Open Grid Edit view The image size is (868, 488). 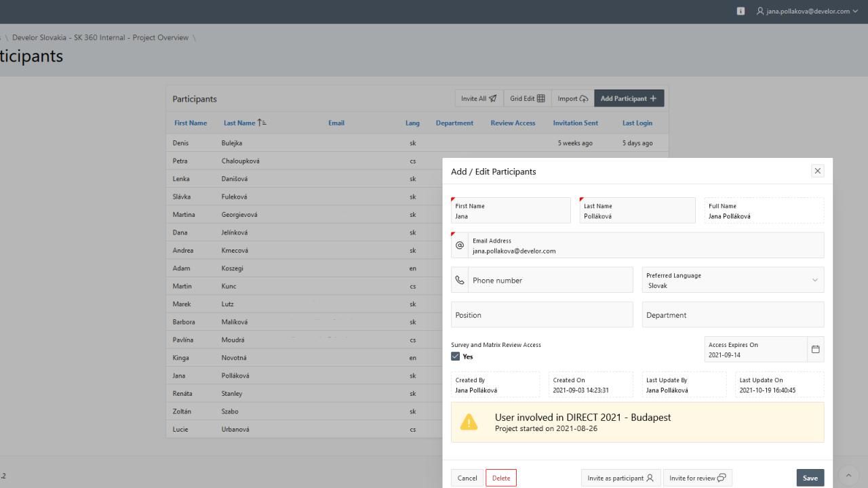pyautogui.click(x=527, y=99)
